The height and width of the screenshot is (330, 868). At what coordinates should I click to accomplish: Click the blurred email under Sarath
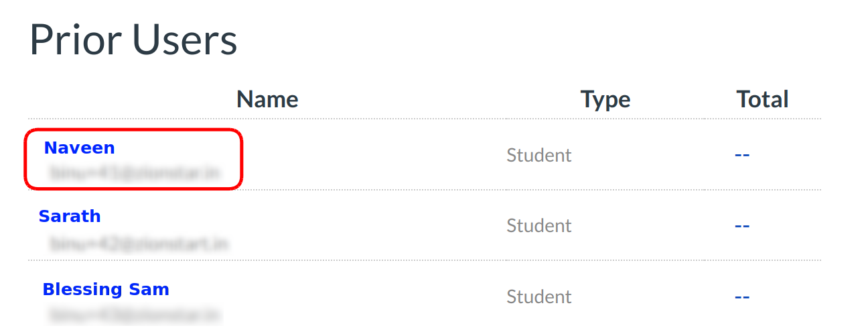click(138, 243)
